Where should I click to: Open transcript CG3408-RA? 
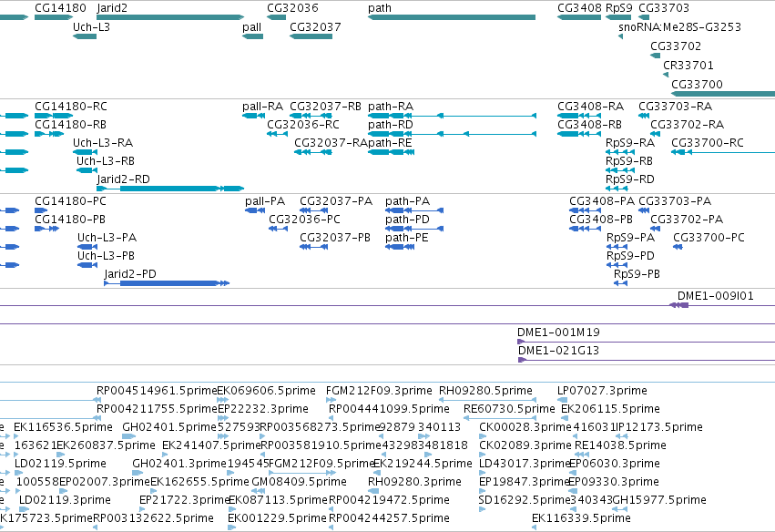(x=591, y=107)
